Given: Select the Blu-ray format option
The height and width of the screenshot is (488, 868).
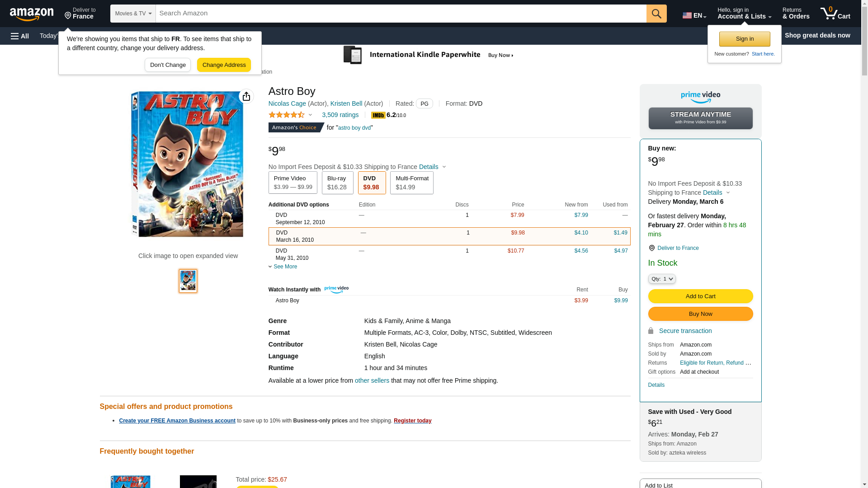Looking at the screenshot, I should 337,183.
